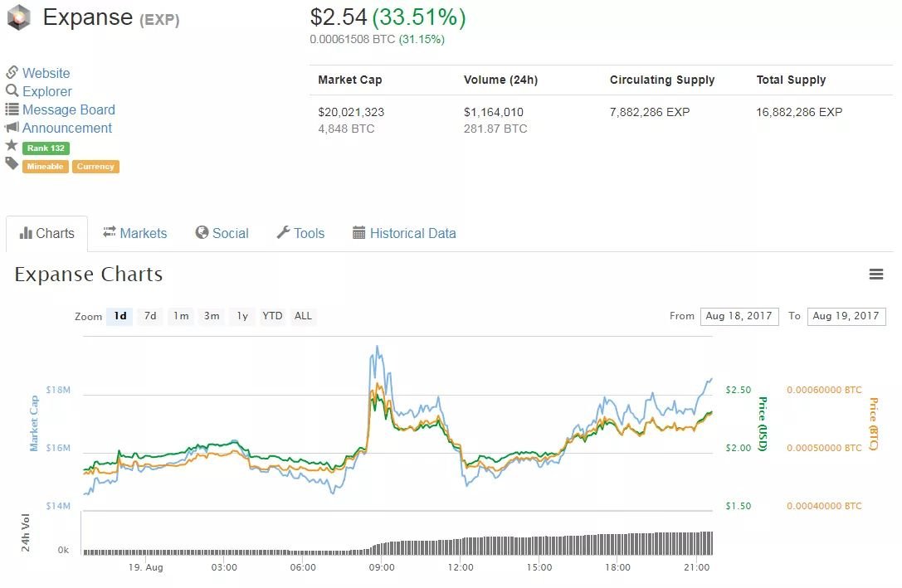902x588 pixels.
Task: Click the $2.54 price text
Action: point(339,17)
